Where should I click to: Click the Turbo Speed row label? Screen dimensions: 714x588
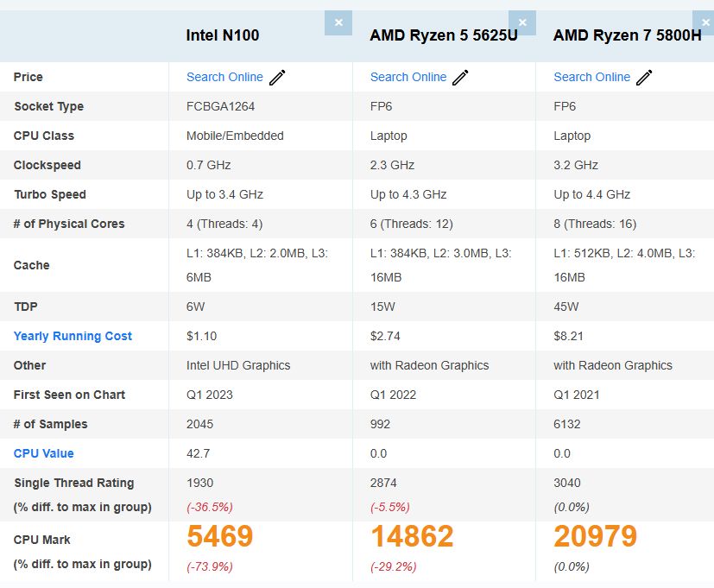[49, 194]
